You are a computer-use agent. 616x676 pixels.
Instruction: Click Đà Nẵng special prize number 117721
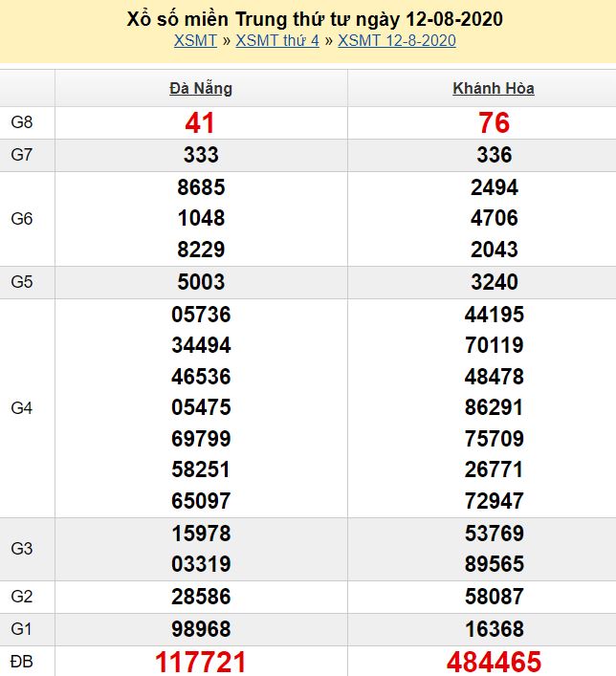[x=201, y=661]
